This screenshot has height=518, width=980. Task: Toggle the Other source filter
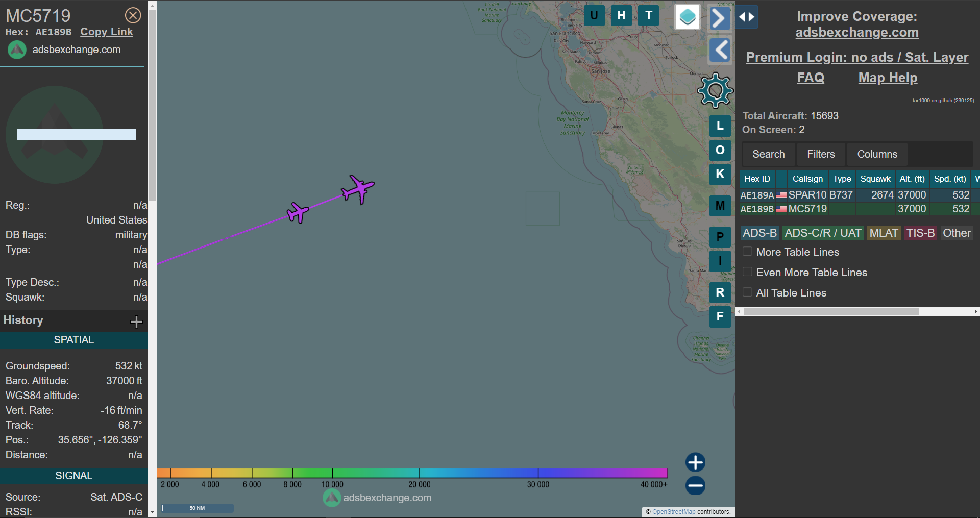(x=957, y=233)
